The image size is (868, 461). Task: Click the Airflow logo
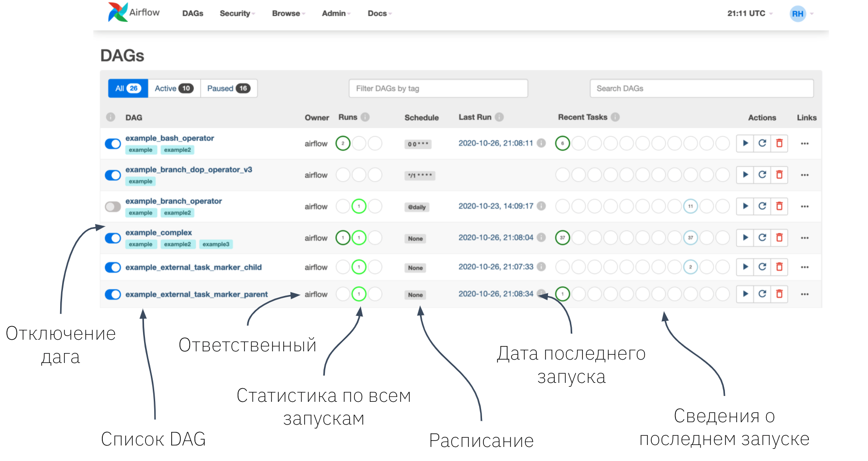134,12
